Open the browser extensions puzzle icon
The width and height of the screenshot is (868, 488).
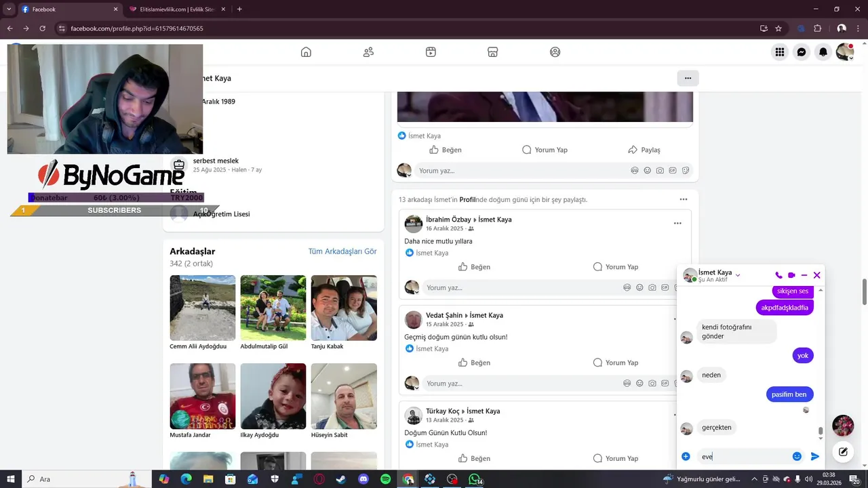click(x=817, y=28)
